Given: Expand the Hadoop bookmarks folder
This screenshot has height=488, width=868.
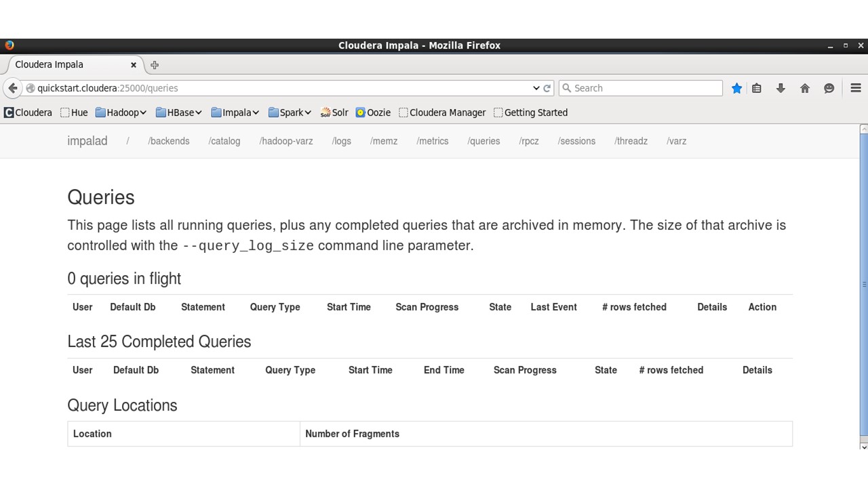Looking at the screenshot, I should coord(121,113).
